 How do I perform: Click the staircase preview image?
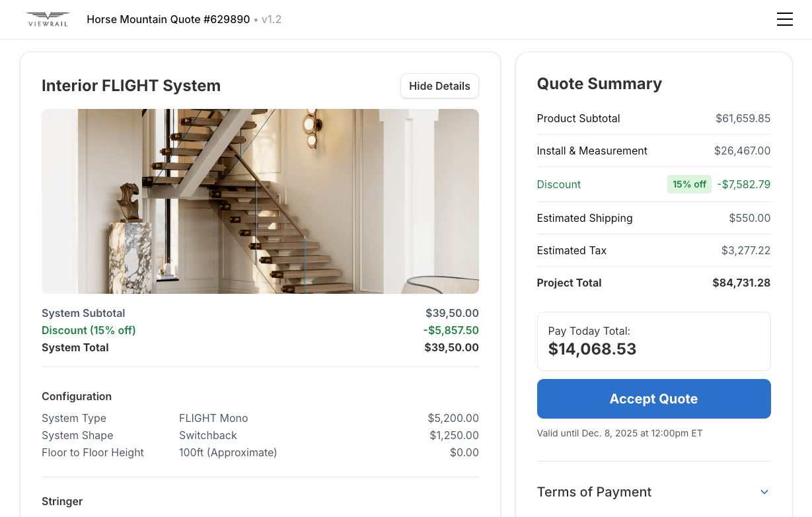click(x=260, y=201)
